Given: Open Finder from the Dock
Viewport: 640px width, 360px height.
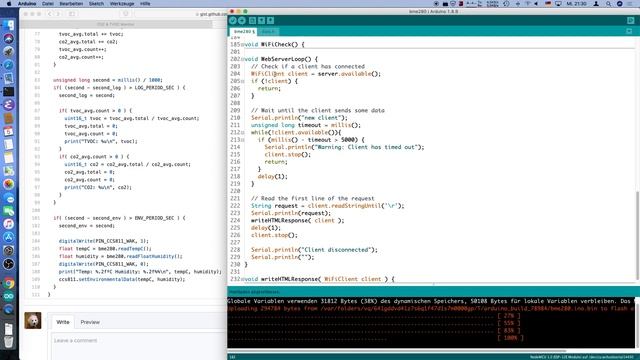Looking at the screenshot, I should [9, 25].
